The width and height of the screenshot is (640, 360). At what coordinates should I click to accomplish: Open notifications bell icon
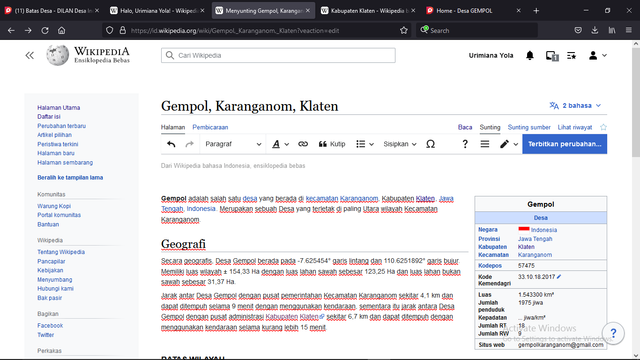530,56
